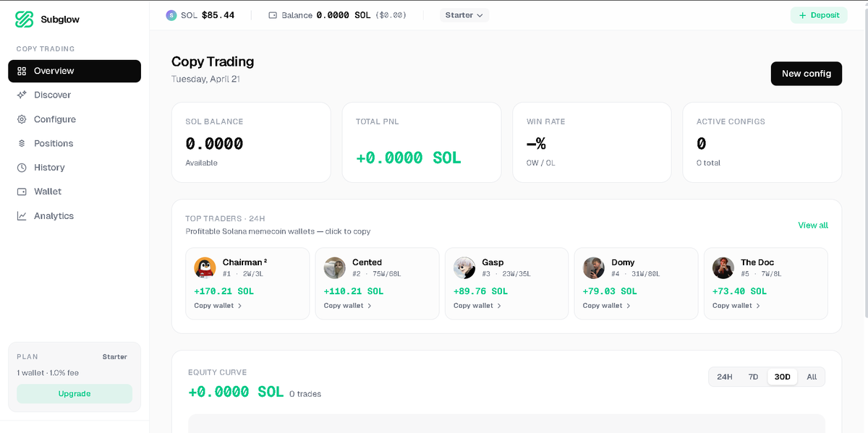Viewport: 868px width, 433px height.
Task: Click arrow next to Domy's Copy wallet
Action: [x=629, y=306]
